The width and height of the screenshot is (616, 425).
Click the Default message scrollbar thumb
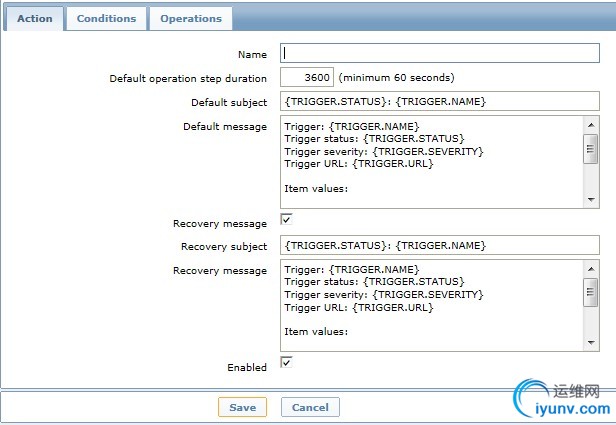[x=591, y=148]
